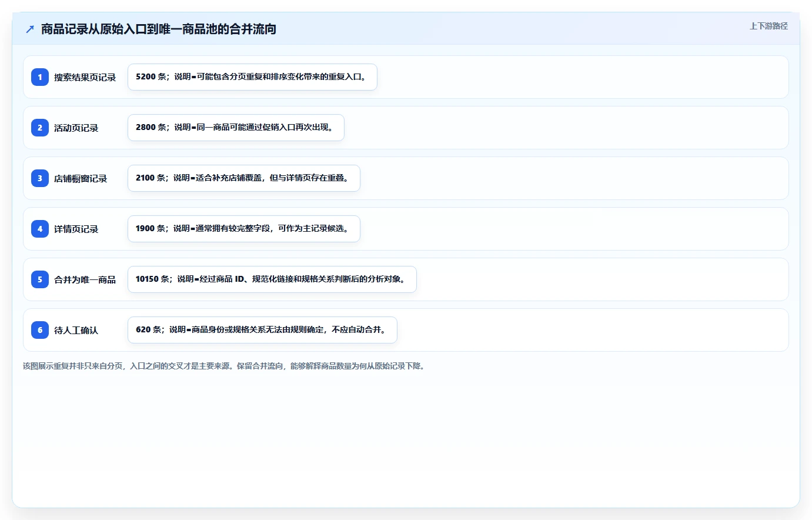Click the step 4 number badge
The image size is (812, 520).
[x=40, y=229]
